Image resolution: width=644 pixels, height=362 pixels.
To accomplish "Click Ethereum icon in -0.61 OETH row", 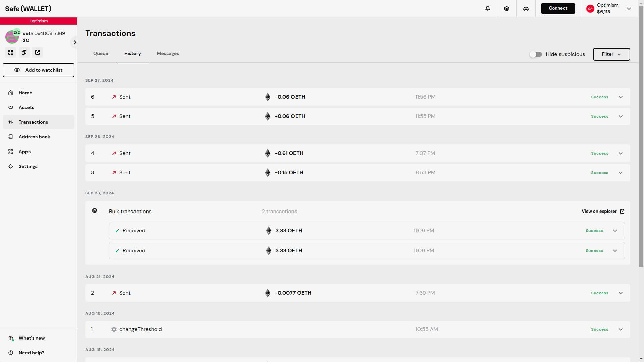I will pos(268,153).
